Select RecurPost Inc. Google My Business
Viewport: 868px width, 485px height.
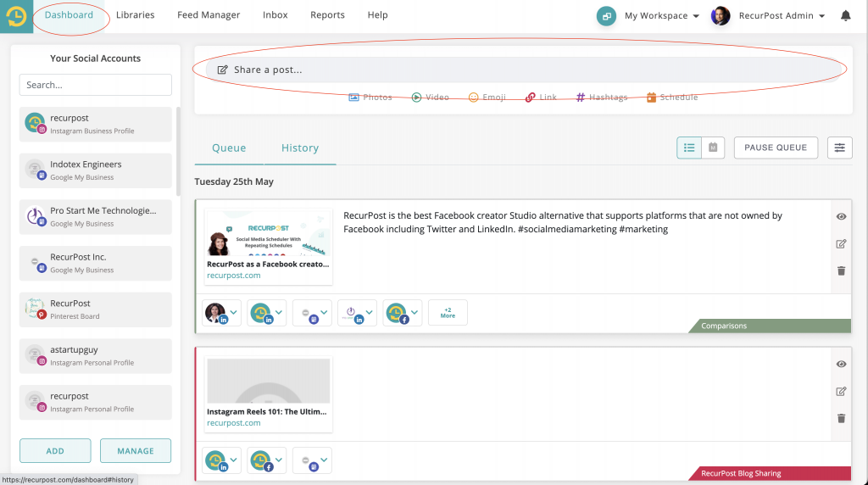95,263
